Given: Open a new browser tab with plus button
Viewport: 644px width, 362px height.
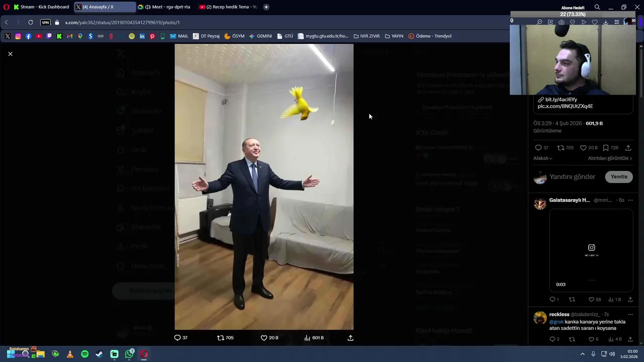Looking at the screenshot, I should point(266,7).
